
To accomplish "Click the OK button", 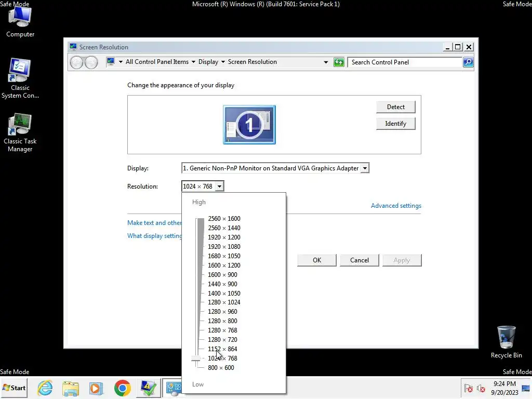I will (x=317, y=260).
